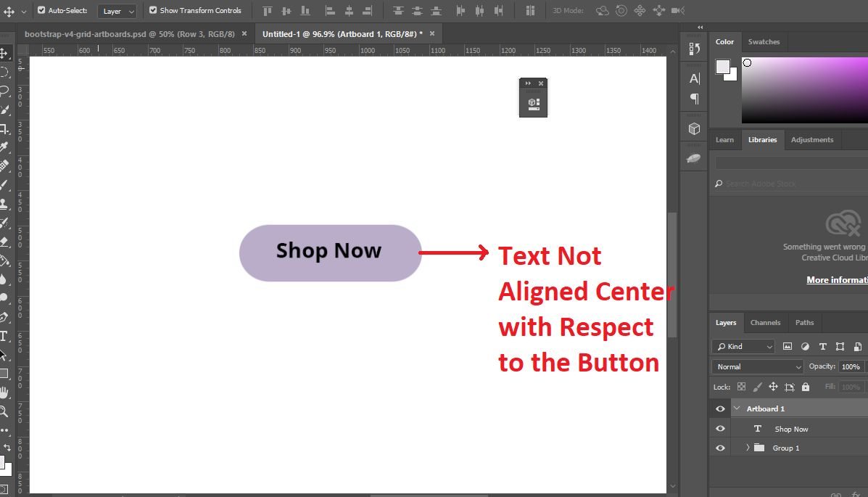Toggle prevent auto-nesting artboard lock
The width and height of the screenshot is (868, 497).
point(790,387)
